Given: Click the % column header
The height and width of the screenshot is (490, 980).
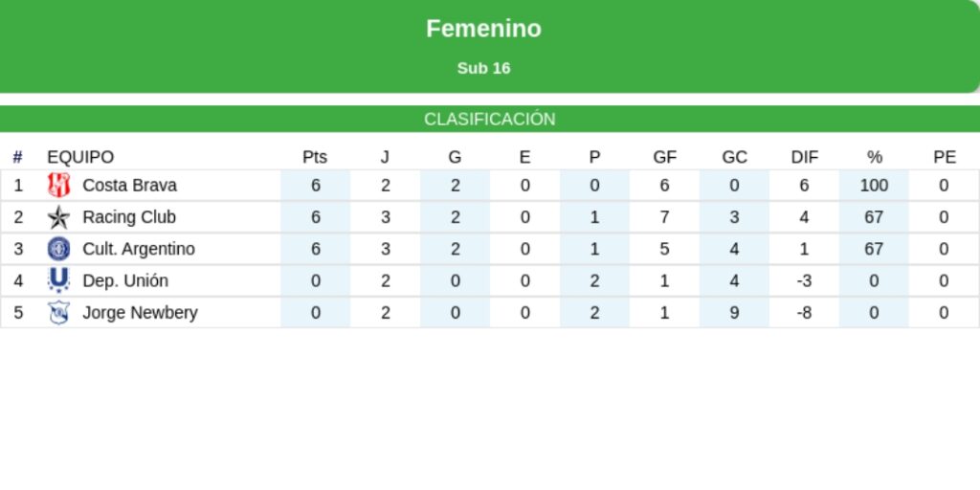Looking at the screenshot, I should [x=874, y=157].
